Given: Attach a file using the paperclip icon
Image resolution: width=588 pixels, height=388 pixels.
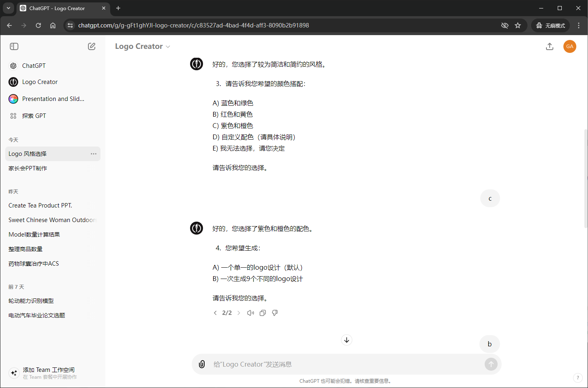Looking at the screenshot, I should (x=202, y=364).
